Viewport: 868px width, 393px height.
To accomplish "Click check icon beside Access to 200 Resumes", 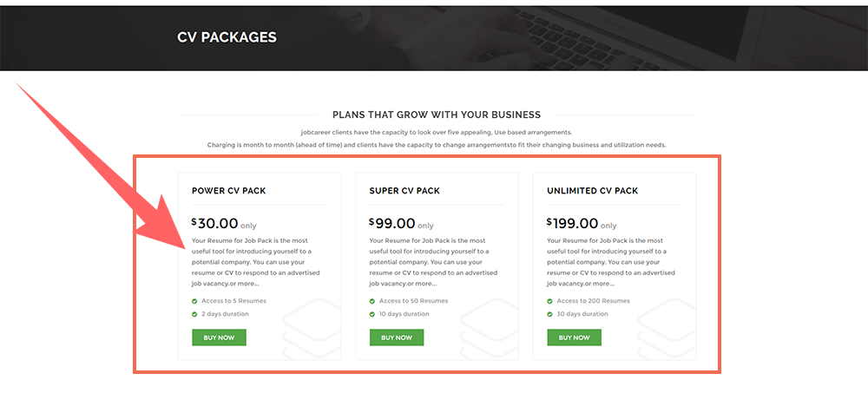I will tap(550, 301).
